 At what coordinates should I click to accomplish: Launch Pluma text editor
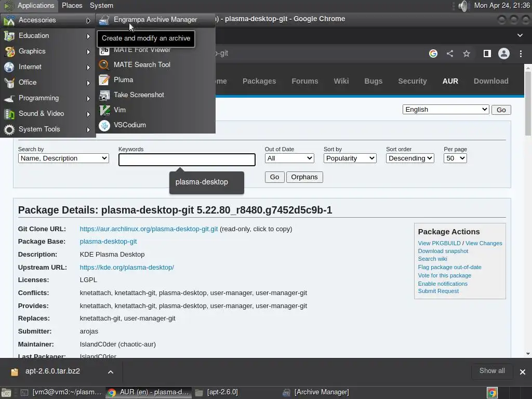(155, 79)
